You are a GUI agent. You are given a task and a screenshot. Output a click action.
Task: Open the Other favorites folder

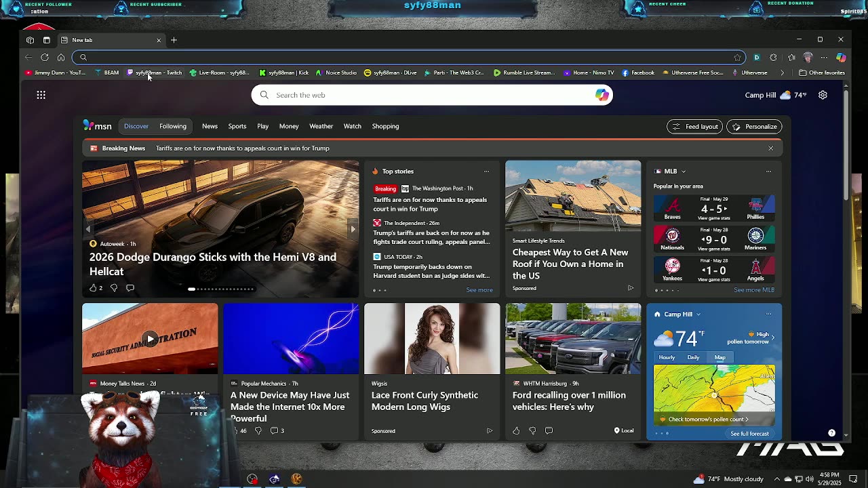tap(822, 73)
